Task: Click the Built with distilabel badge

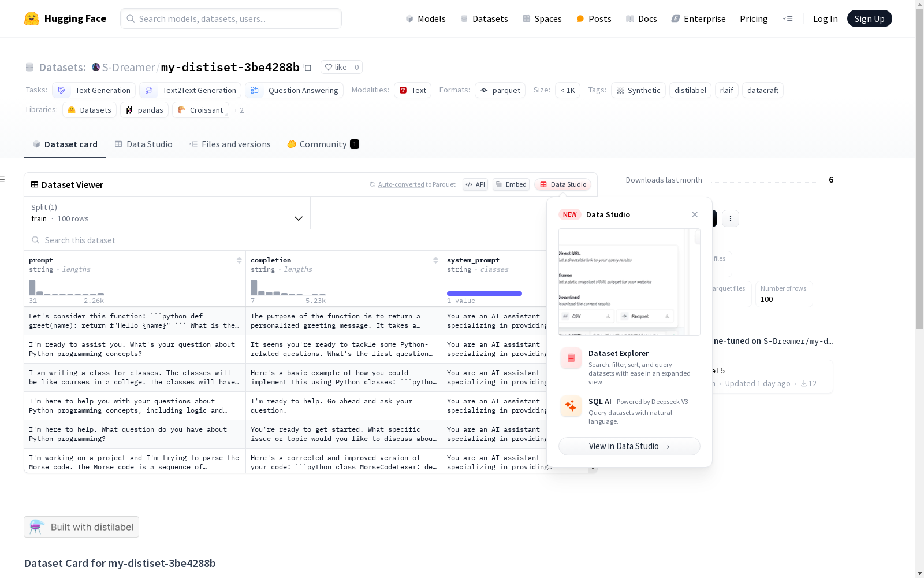Action: point(81,527)
